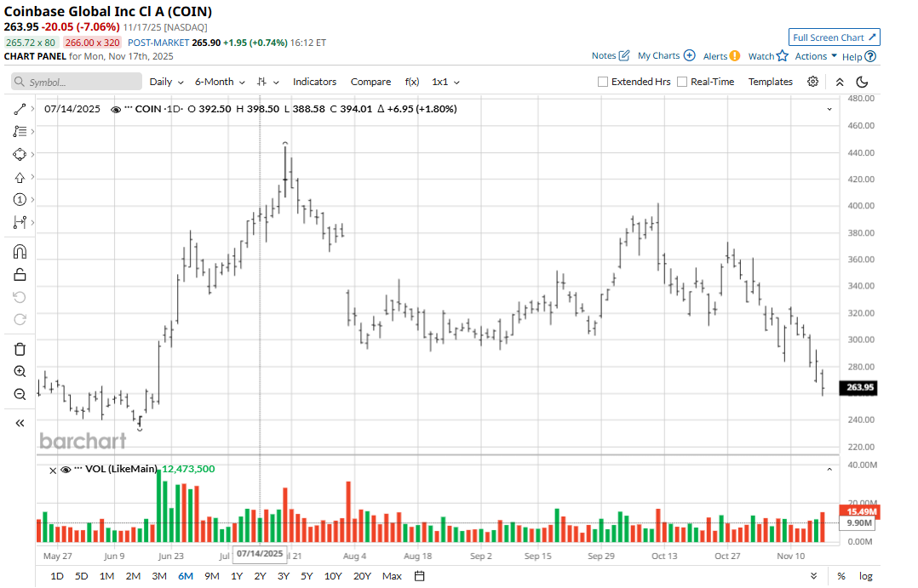Open the Daily frequency dropdown
The width and height of the screenshot is (918, 588).
(166, 82)
